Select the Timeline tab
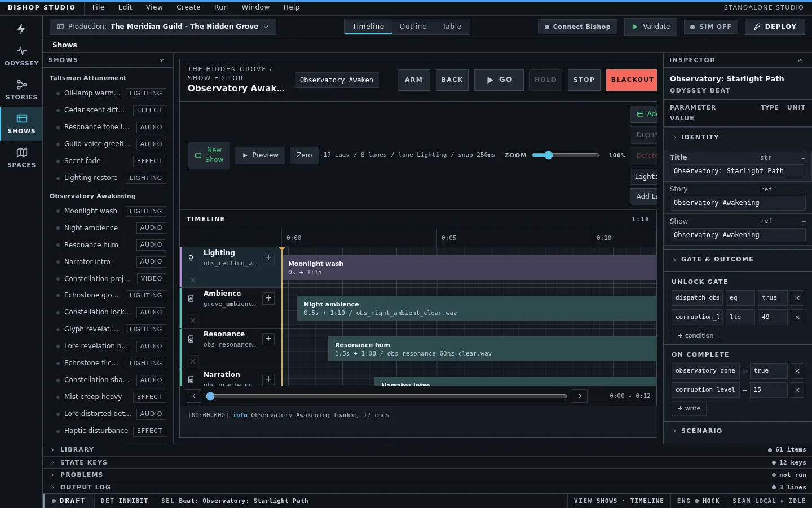Screen dimensions: 812x508 click(x=368, y=27)
